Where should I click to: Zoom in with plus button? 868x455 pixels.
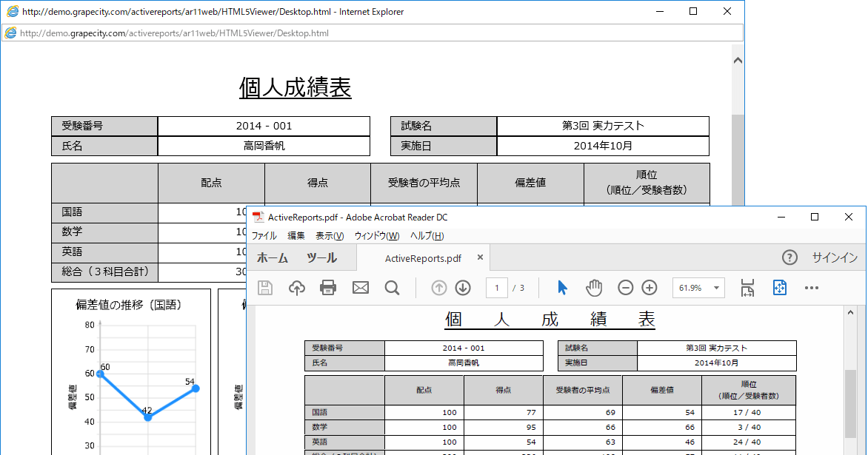coord(650,288)
